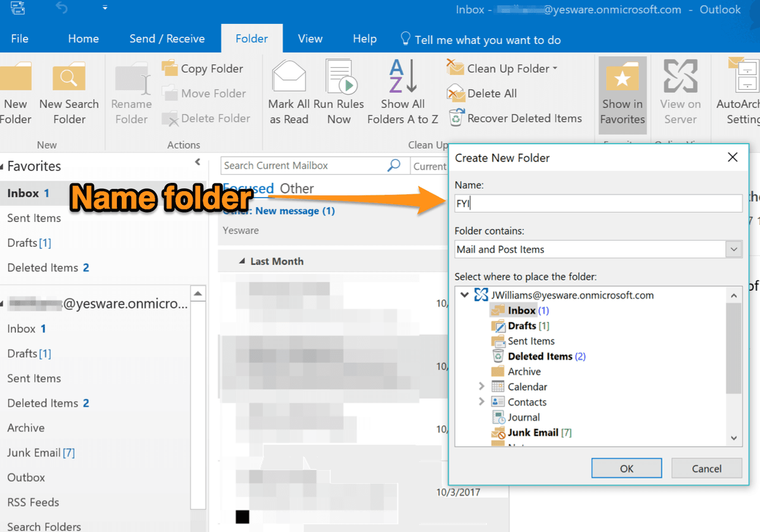Screen dimensions: 760x532
Task: Click Cancel in Create New Folder
Action: pos(707,468)
